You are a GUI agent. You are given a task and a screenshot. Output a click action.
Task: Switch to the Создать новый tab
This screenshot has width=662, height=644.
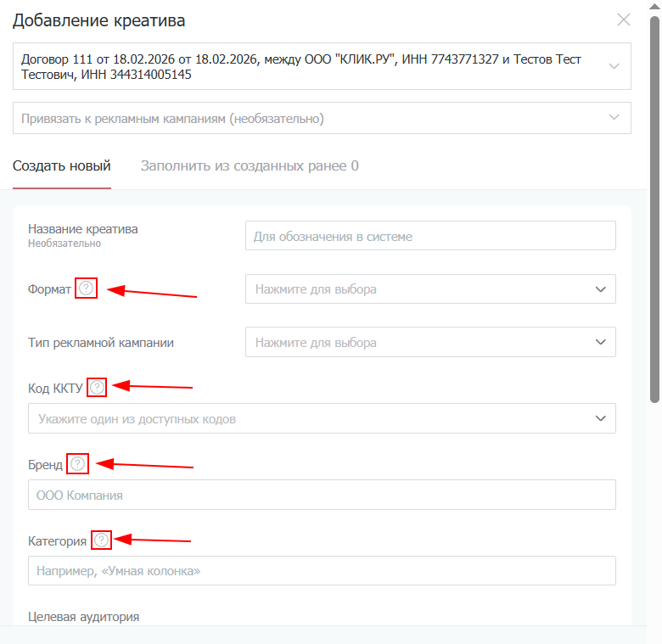tap(62, 165)
